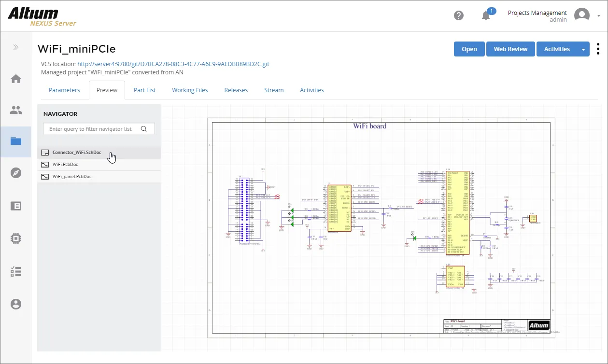Screen dimensions: 608x364
Task: Open the Explorer compass sidebar icon
Action: 16,173
